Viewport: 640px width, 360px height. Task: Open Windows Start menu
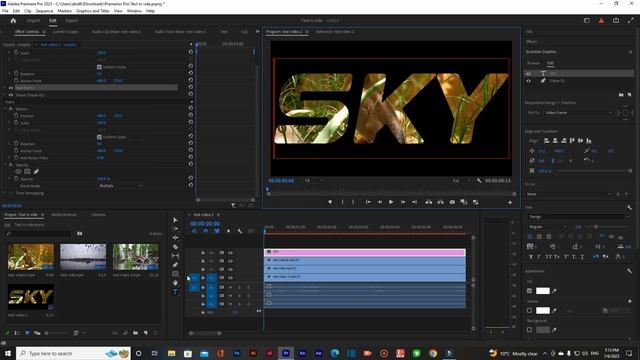click(x=8, y=353)
